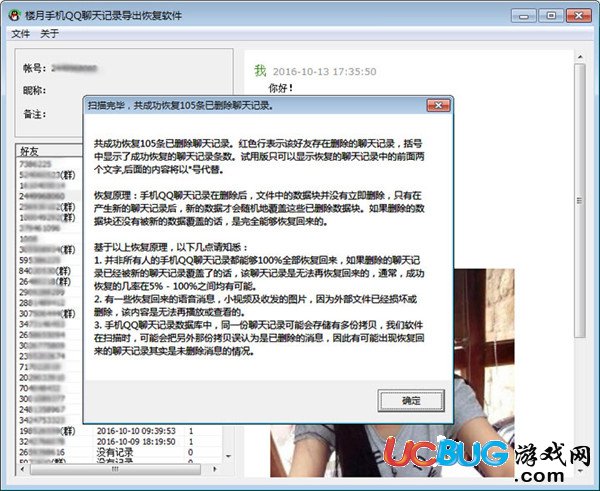Click friend list vertical scrollbar down arrow
The width and height of the screenshot is (600, 491).
[228, 456]
